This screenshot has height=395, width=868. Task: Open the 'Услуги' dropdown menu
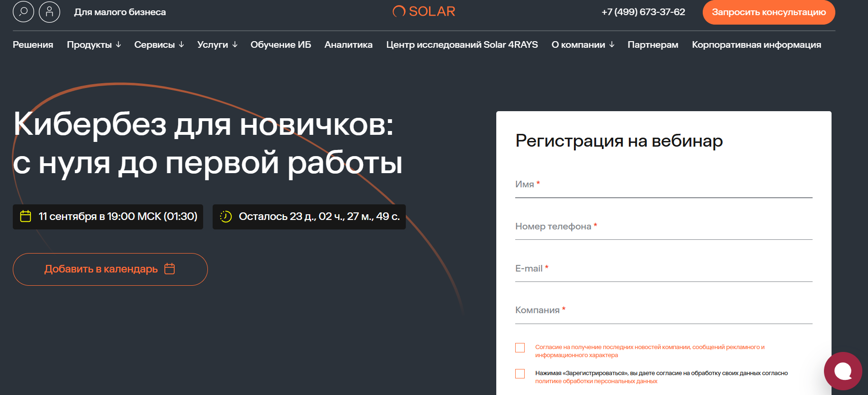[x=217, y=44]
